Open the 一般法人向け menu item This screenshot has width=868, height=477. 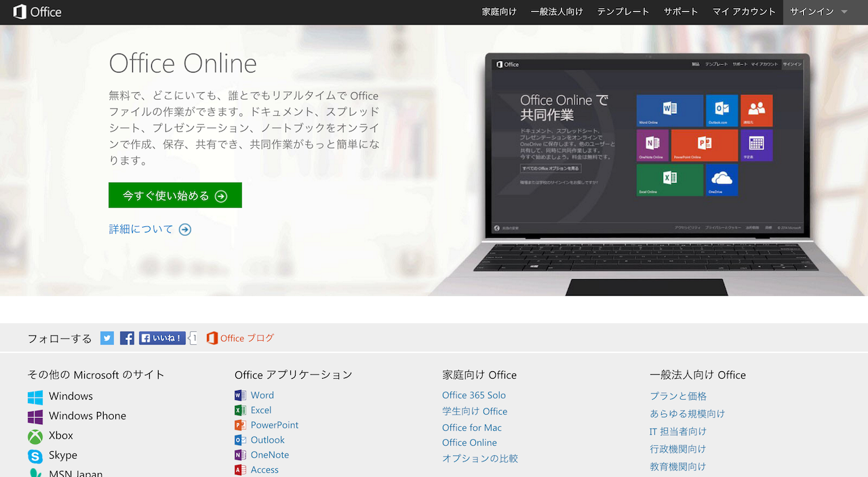click(x=557, y=12)
